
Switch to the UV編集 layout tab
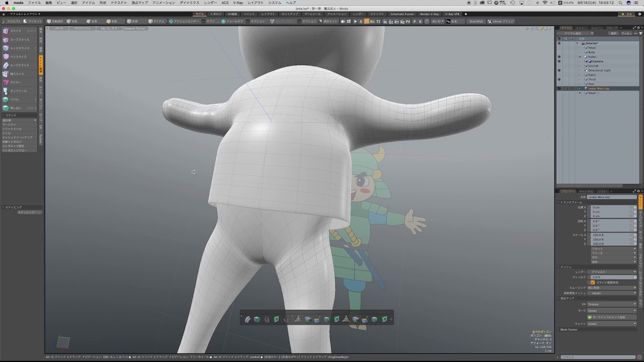click(232, 14)
